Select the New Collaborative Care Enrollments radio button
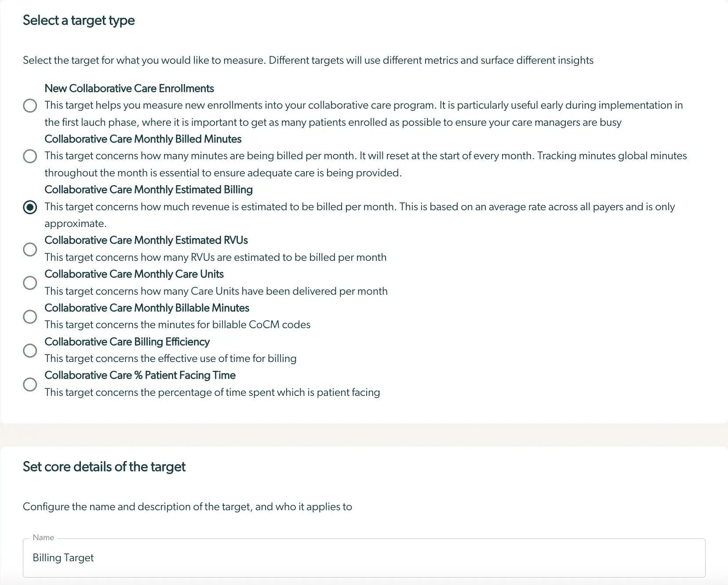This screenshot has width=728, height=585. tap(30, 106)
